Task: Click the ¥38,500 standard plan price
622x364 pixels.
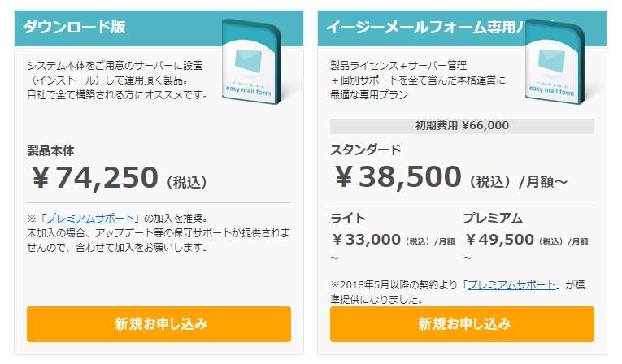Action: point(398,177)
